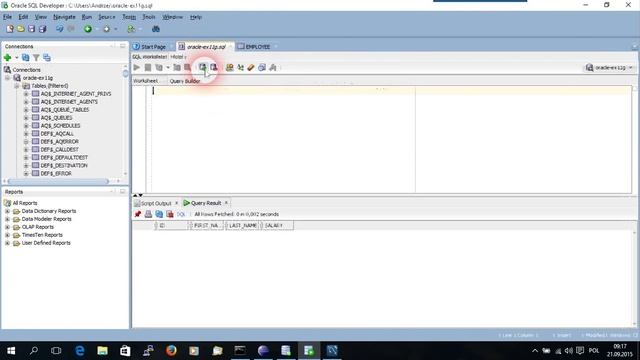Select the DEF$_DESTINATION table

64,165
